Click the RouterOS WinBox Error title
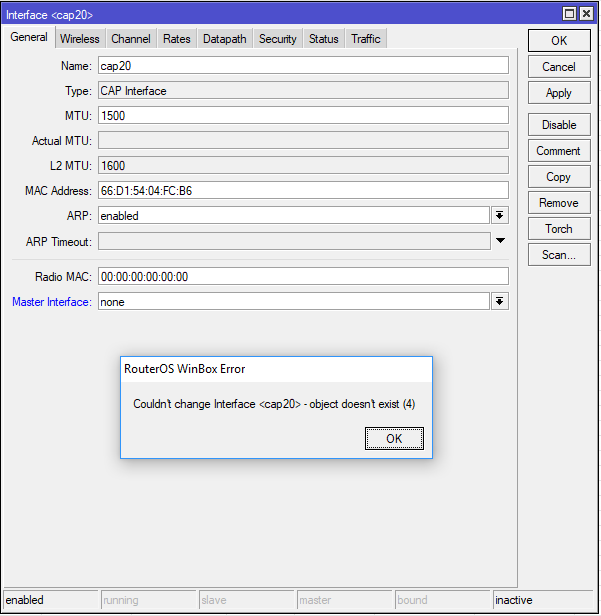 [185, 369]
